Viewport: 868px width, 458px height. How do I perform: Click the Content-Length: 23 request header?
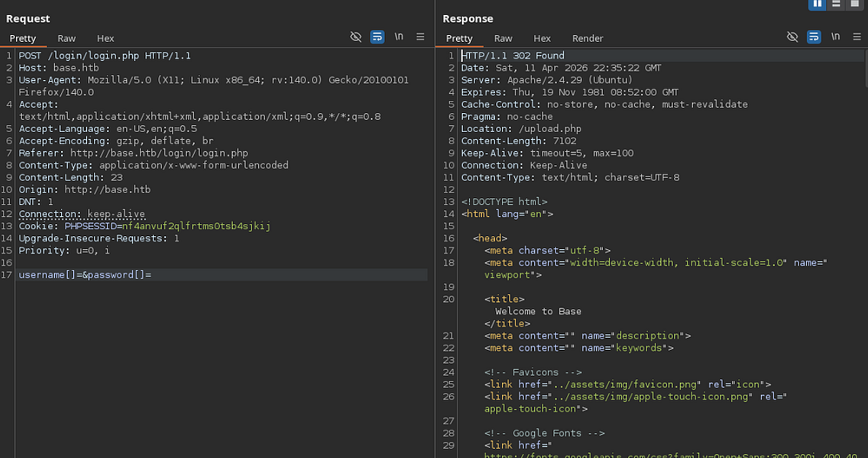pyautogui.click(x=71, y=177)
